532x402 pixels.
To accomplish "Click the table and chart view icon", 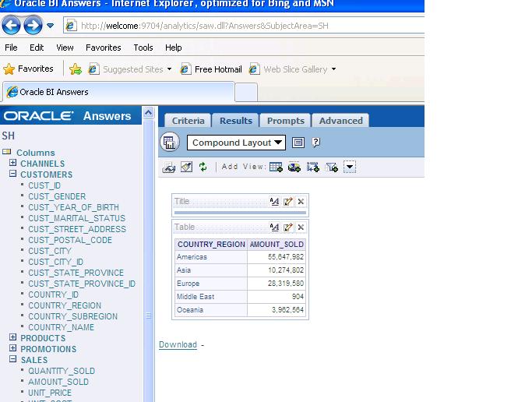I will 170,142.
